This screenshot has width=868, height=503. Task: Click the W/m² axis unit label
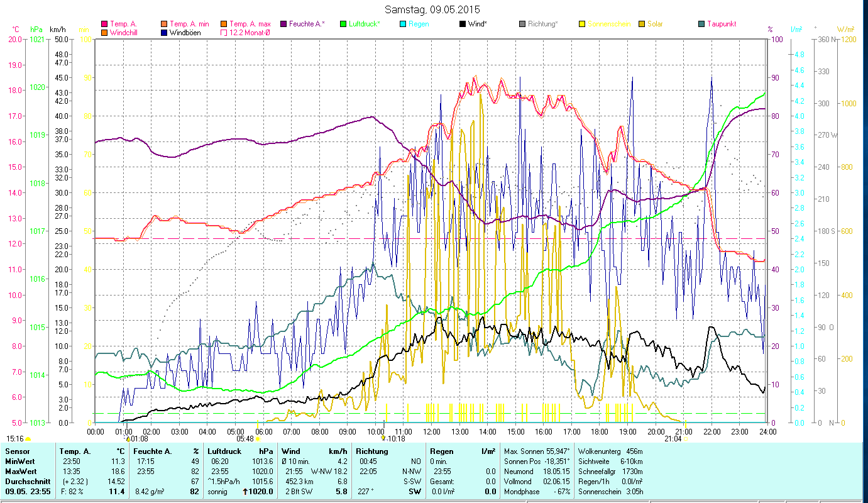click(845, 30)
